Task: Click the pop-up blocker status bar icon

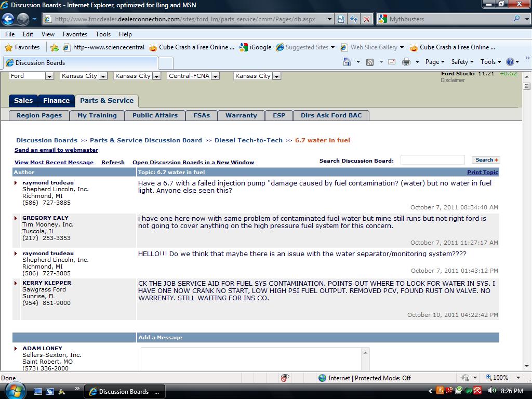Action: coord(285,378)
